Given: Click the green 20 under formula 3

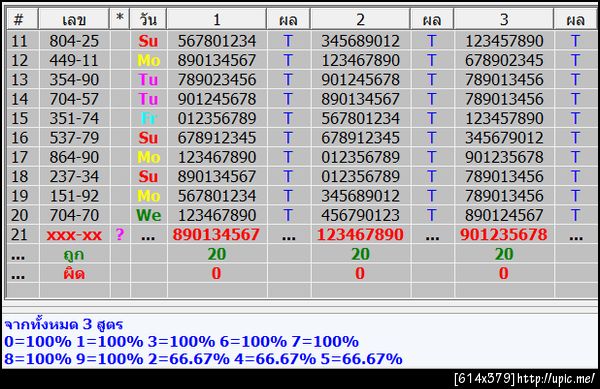Looking at the screenshot, I should [x=504, y=254].
